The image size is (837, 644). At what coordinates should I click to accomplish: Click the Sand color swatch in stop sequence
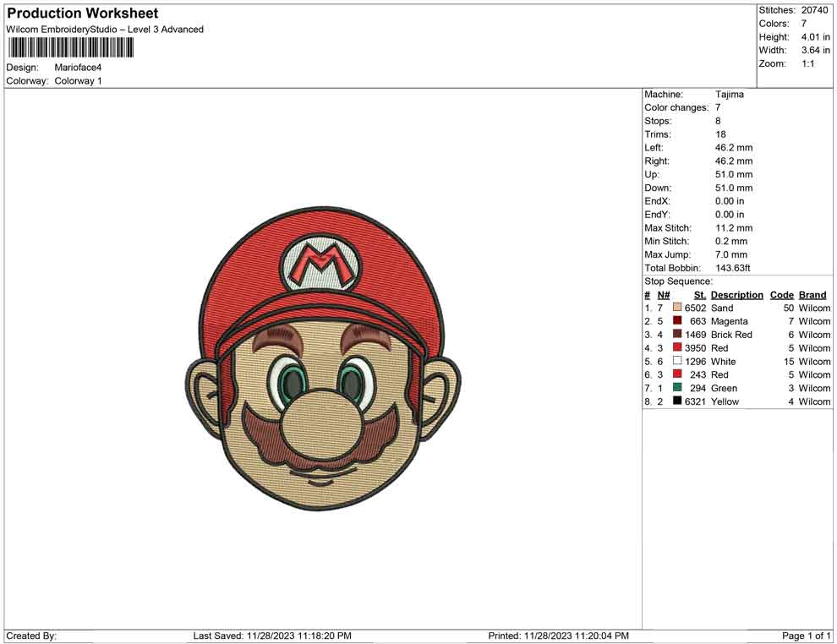tap(677, 308)
